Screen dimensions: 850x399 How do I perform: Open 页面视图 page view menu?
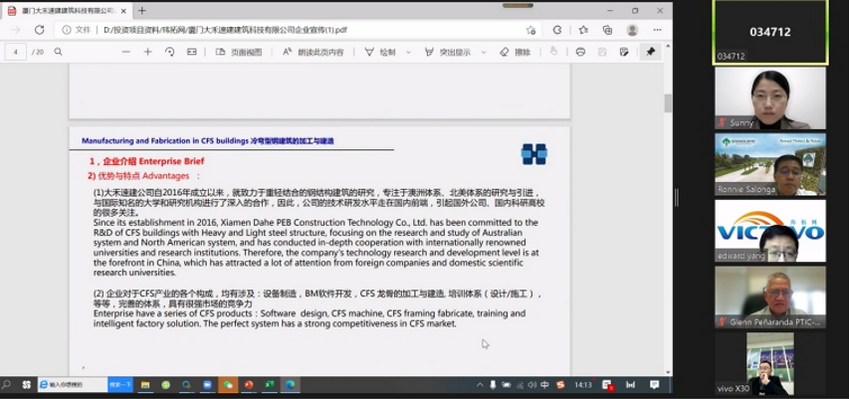coord(239,52)
